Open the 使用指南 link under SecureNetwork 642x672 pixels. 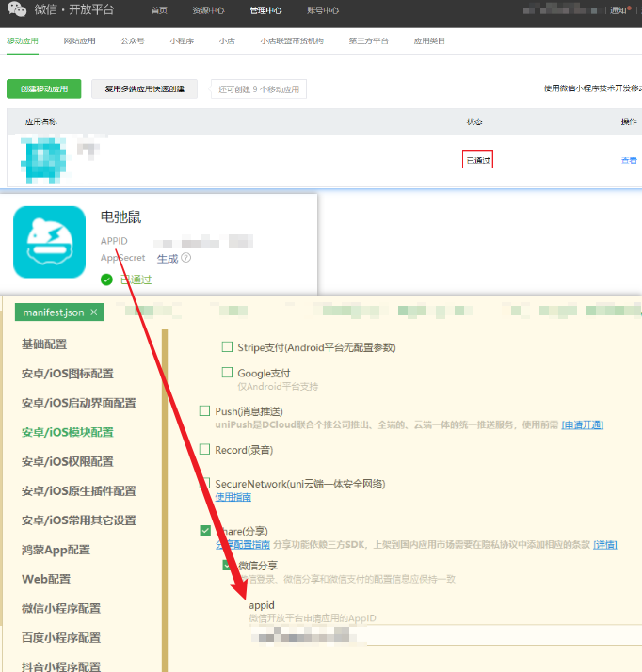click(x=233, y=497)
